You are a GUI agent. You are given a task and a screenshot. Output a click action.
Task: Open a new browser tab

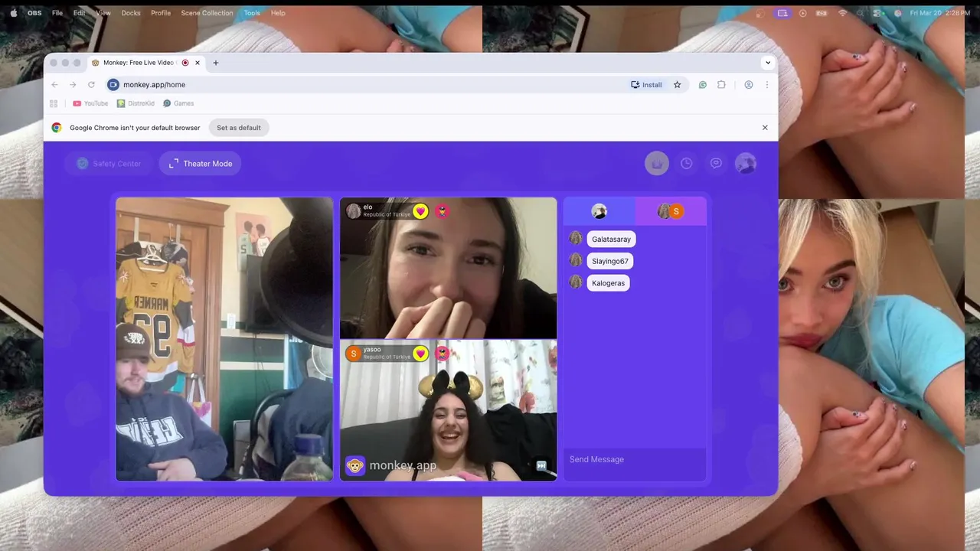click(215, 63)
